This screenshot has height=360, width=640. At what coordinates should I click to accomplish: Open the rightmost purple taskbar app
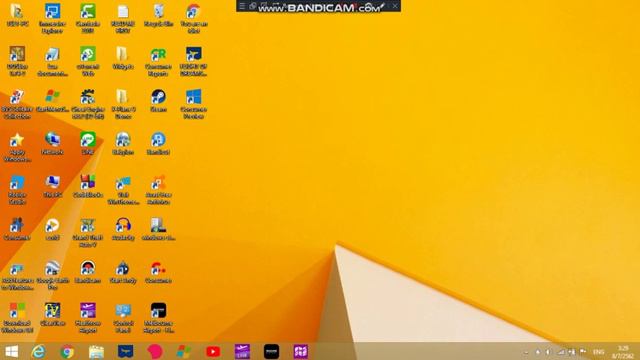click(x=301, y=351)
